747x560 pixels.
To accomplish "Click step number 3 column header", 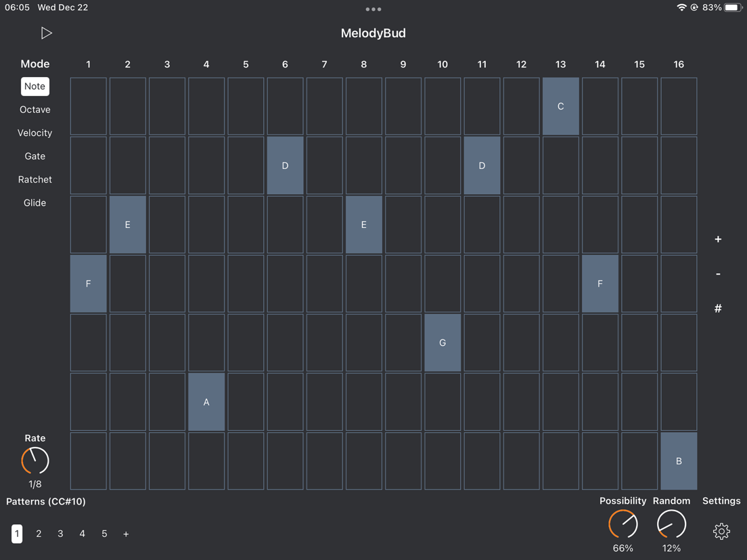I will coord(166,64).
